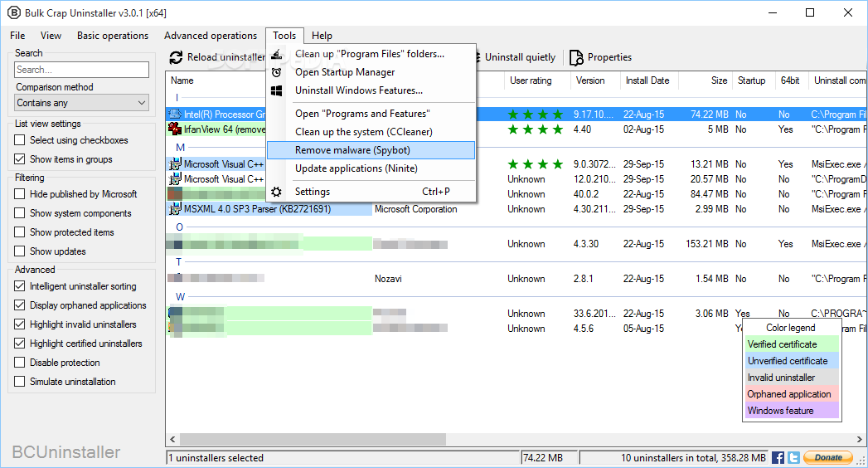Click the Properties document icon in toolbar

pyautogui.click(x=576, y=57)
